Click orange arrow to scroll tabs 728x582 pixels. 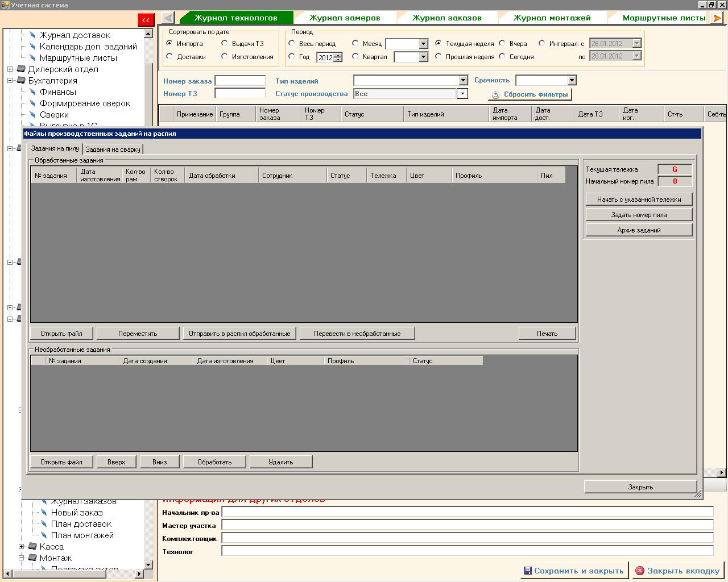pos(718,18)
